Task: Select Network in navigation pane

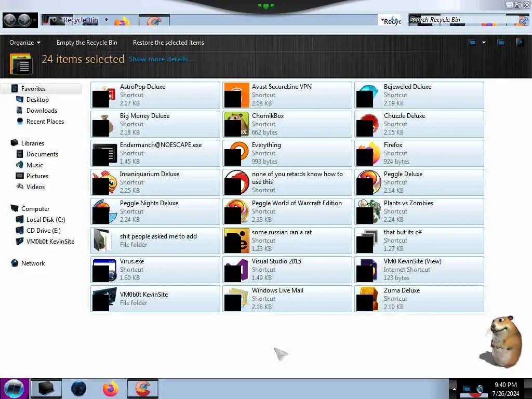Action: 33,263
